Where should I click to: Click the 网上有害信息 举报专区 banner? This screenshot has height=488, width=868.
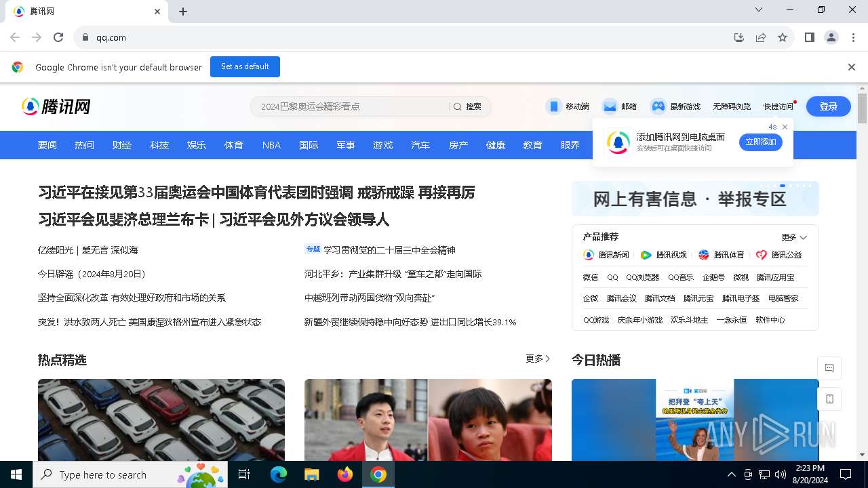pyautogui.click(x=695, y=199)
